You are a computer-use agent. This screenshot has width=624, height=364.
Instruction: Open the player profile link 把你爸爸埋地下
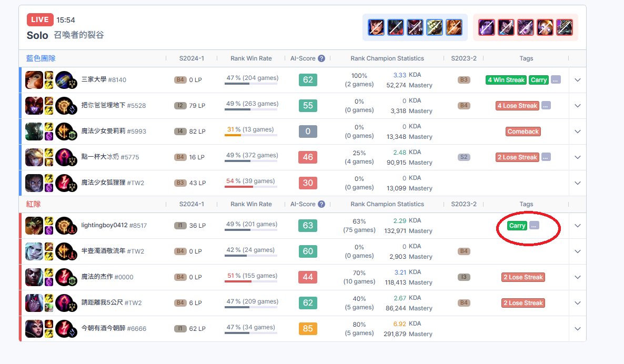click(103, 106)
